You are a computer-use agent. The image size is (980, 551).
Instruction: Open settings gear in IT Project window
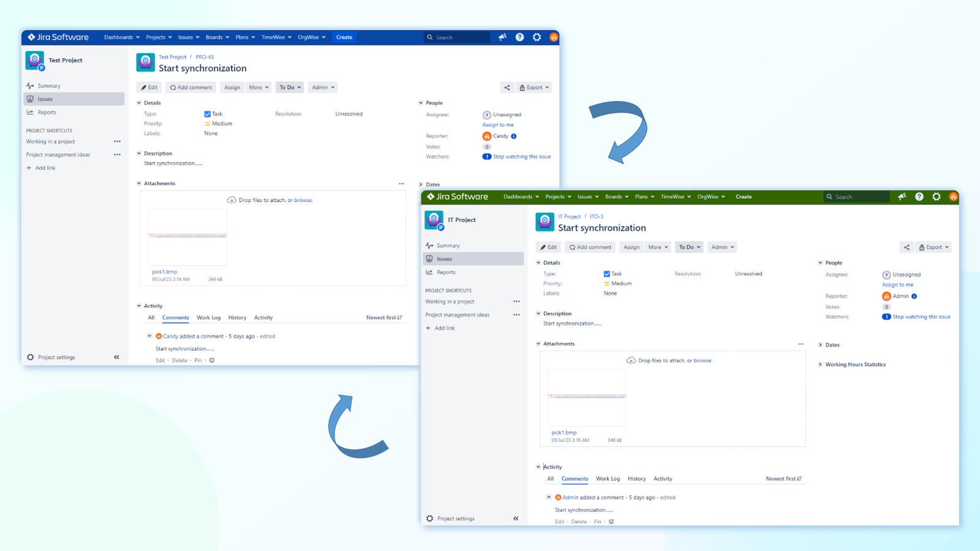[936, 197]
